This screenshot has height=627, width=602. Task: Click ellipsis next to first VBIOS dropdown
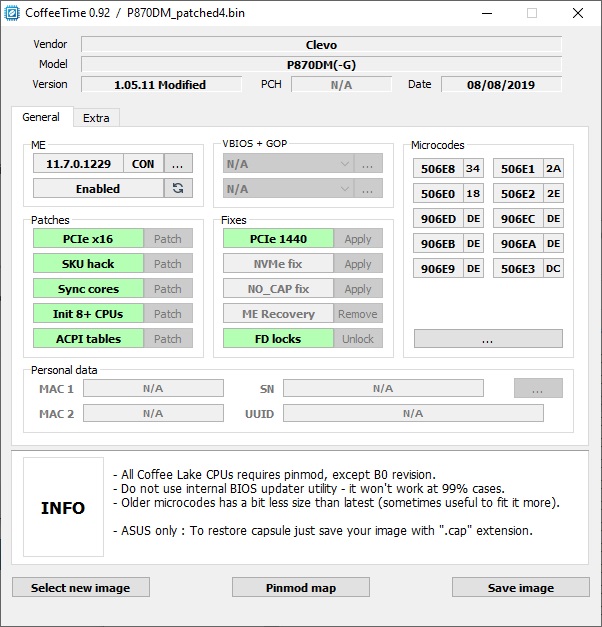tap(368, 164)
